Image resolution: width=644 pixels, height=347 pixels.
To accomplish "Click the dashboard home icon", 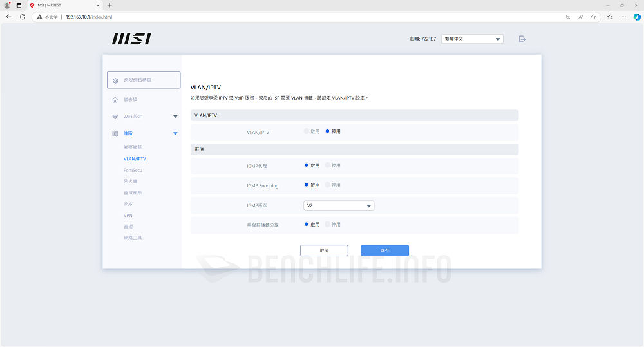I will 115,100.
